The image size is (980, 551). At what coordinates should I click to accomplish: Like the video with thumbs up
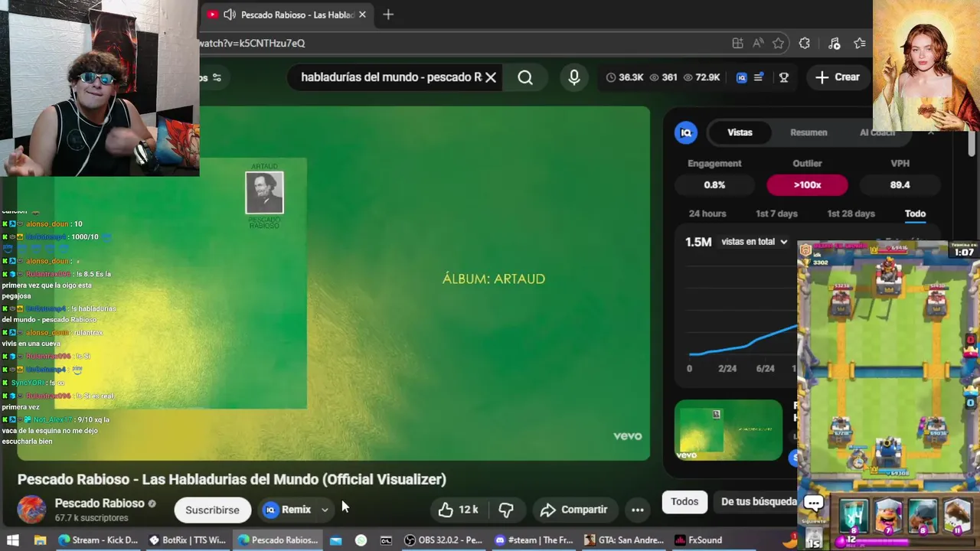[458, 510]
